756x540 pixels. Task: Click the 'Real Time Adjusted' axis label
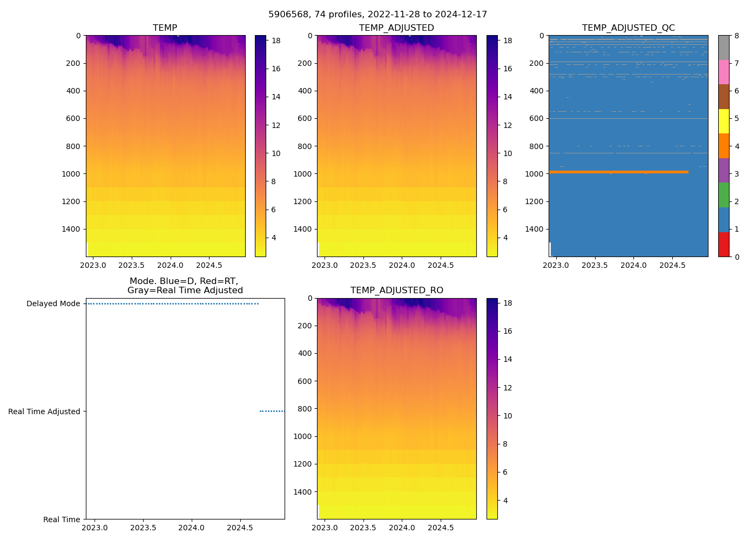coord(44,411)
